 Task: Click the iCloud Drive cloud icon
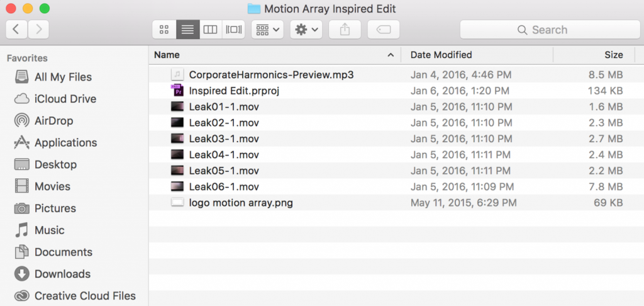[x=22, y=99]
